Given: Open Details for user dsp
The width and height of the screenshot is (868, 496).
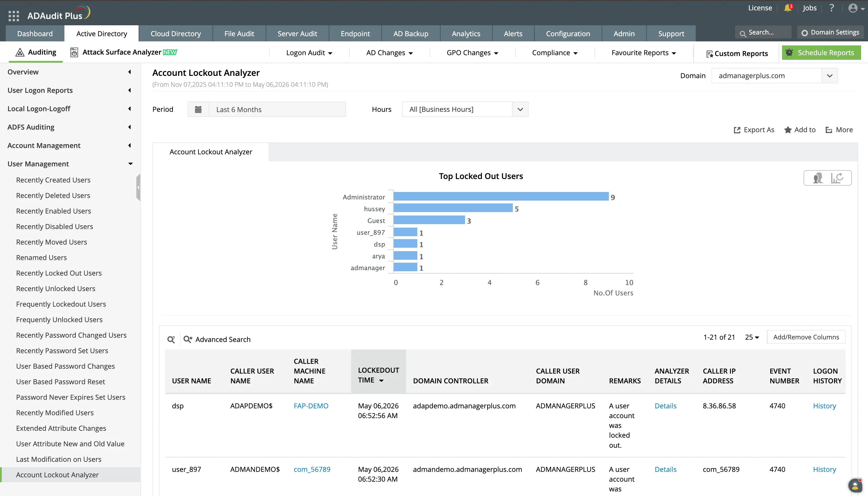Looking at the screenshot, I should pos(666,406).
